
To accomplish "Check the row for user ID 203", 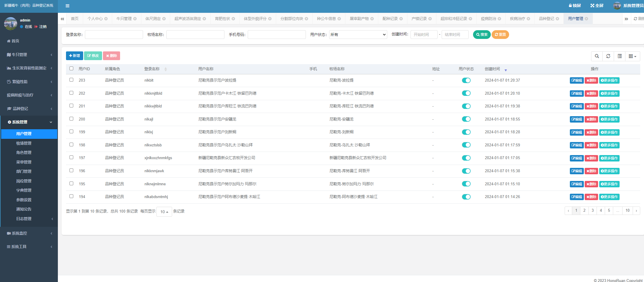I will coord(71,80).
